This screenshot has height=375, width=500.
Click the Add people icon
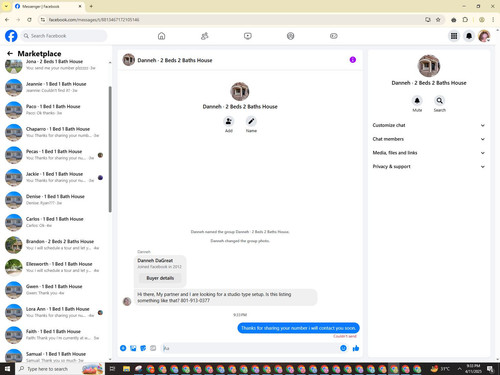[x=229, y=121]
